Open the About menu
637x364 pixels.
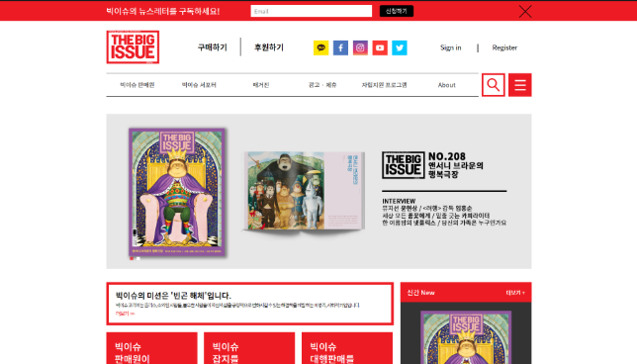click(x=446, y=85)
